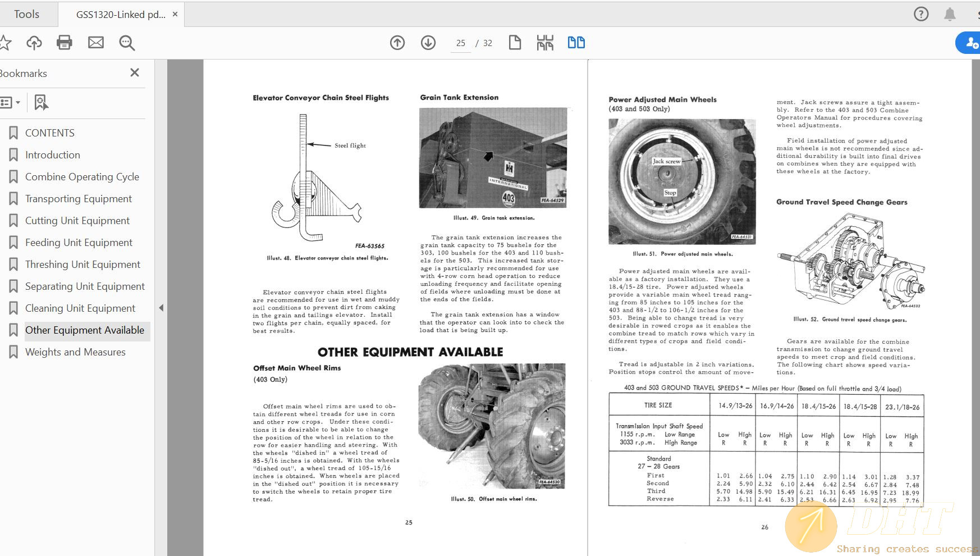This screenshot has width=980, height=556.
Task: Send file by email envelope icon
Action: 96,43
